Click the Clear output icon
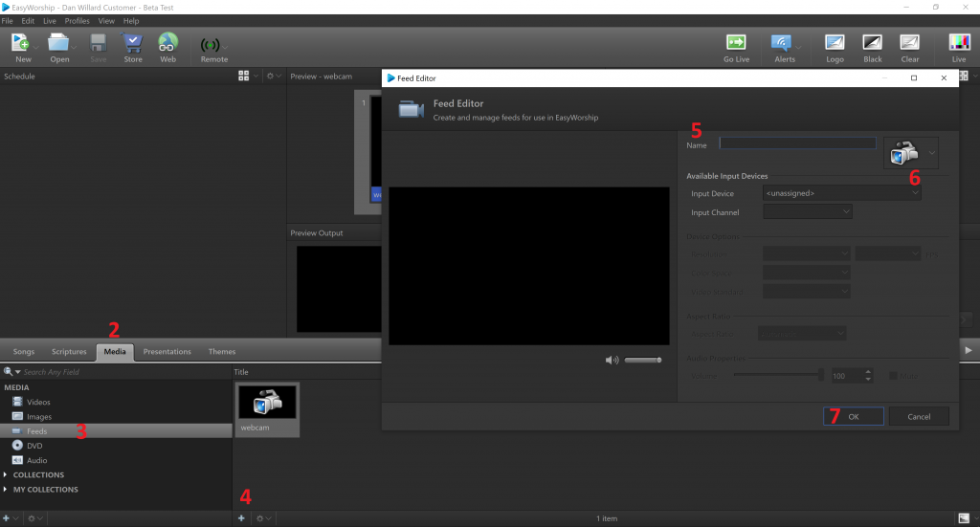The height and width of the screenshot is (527, 980). 909,42
